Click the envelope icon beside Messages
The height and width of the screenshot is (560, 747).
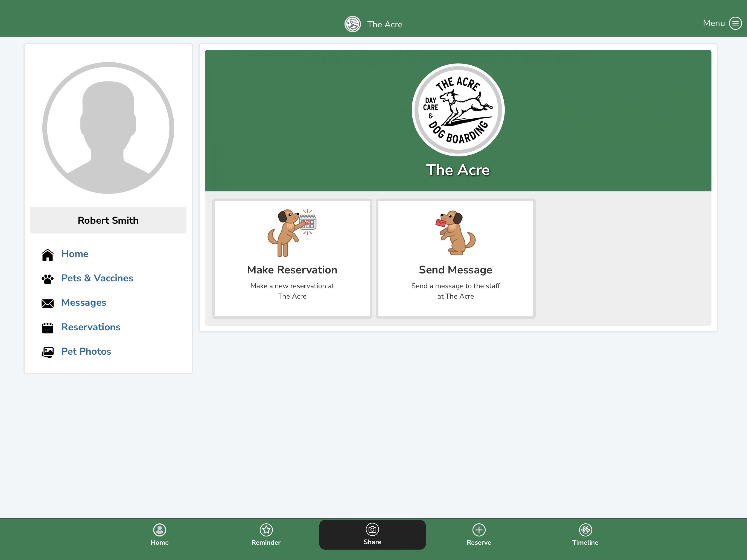[48, 303]
